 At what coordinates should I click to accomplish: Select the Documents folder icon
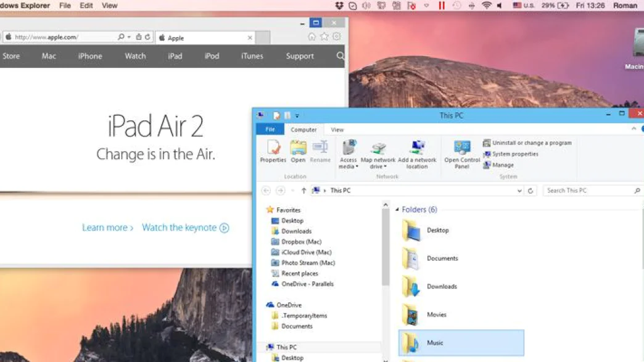click(x=411, y=258)
